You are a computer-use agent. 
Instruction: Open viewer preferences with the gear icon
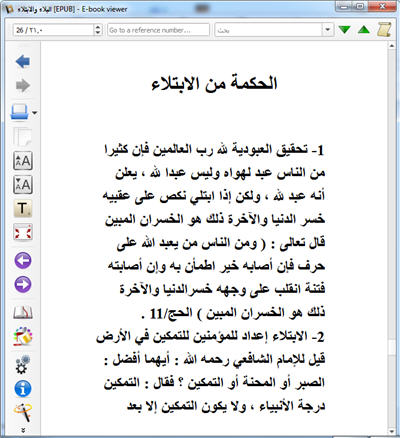(x=23, y=365)
